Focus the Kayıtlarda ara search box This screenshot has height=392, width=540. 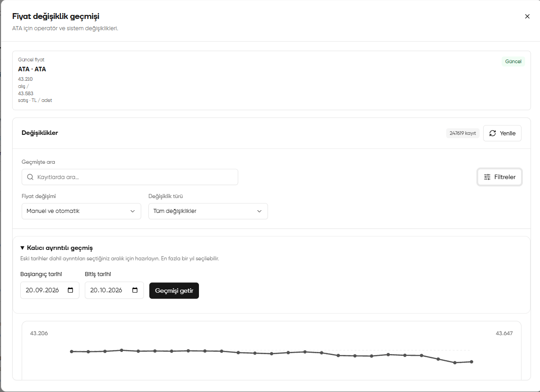pos(130,177)
